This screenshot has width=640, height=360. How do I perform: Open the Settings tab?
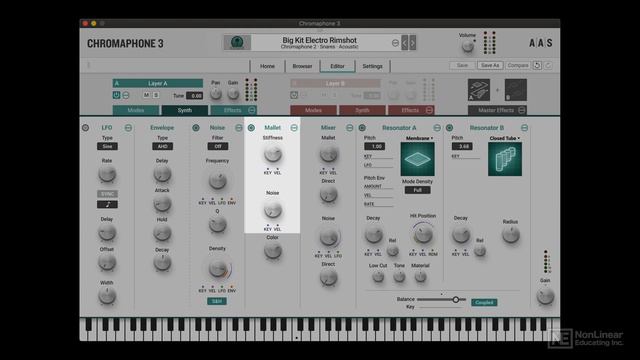click(x=372, y=66)
